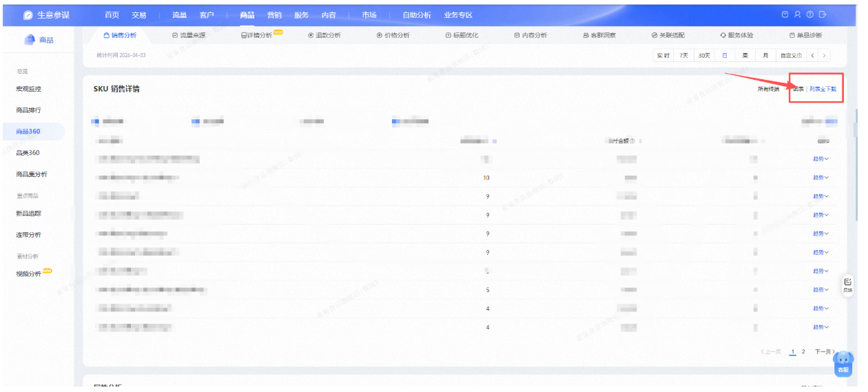868x392 pixels.
Task: Click the 下一页 next page link
Action: [x=825, y=352]
